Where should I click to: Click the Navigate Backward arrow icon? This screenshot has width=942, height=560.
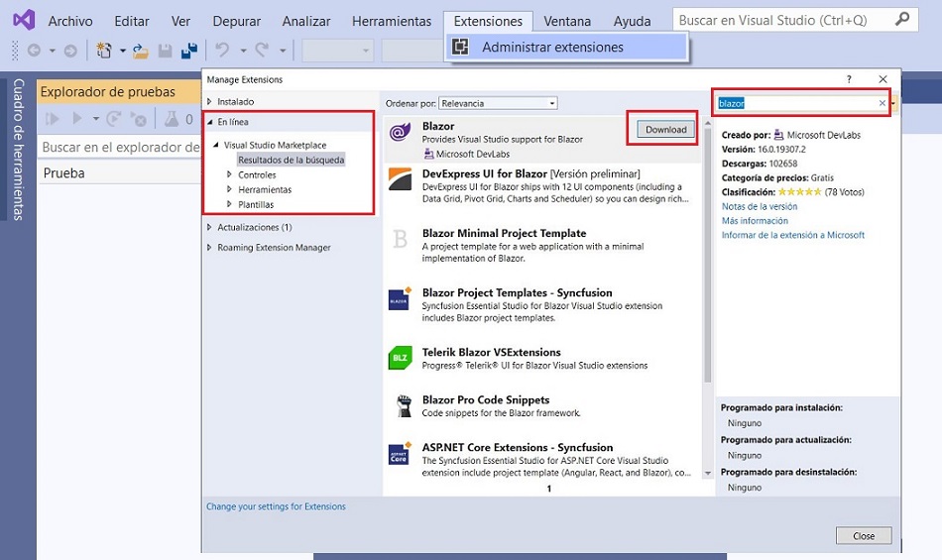click(35, 51)
